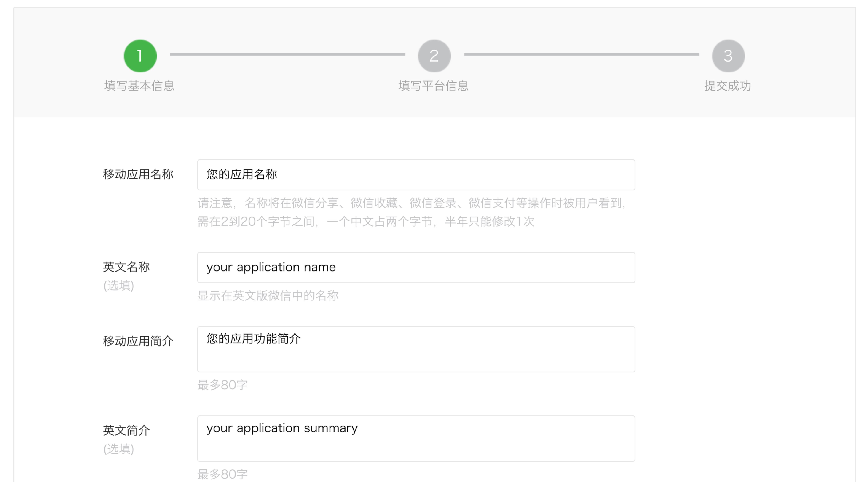Click the 提交成功 step label
Viewport: 868px width, 482px height.
(x=727, y=86)
